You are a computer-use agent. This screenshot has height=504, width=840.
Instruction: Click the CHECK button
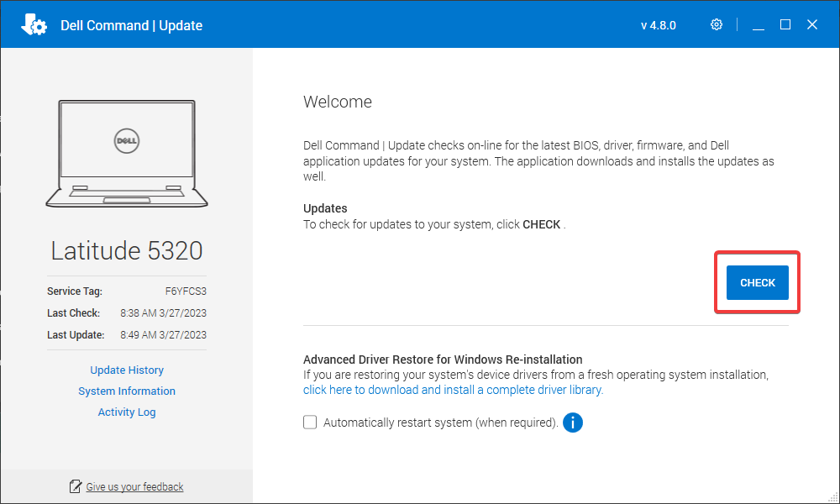757,282
